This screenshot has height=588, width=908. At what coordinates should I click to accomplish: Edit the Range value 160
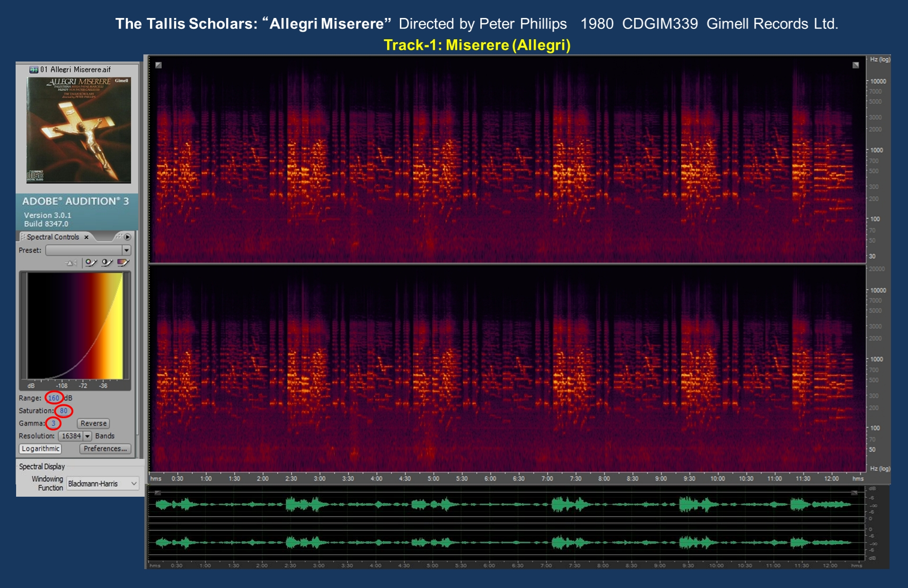click(x=54, y=398)
